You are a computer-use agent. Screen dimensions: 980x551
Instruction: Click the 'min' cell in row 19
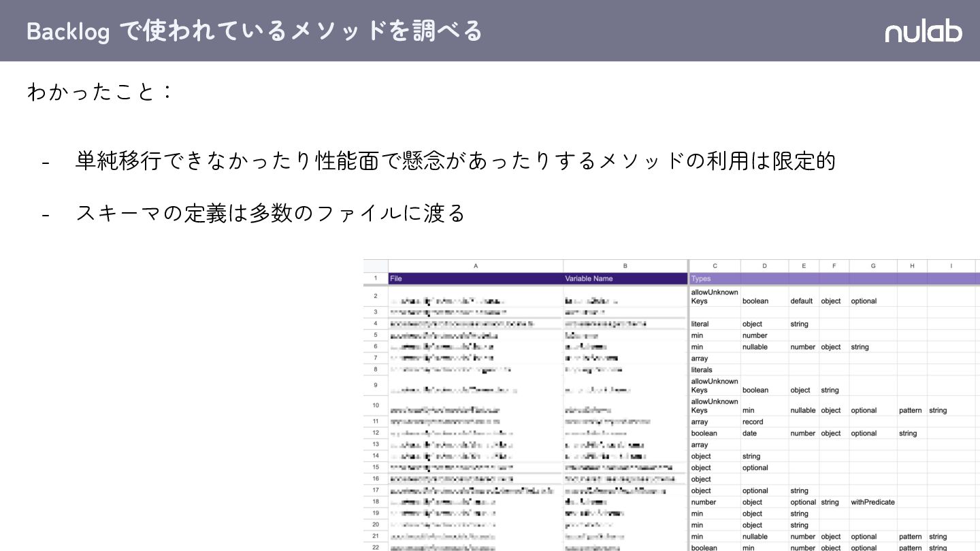pos(715,514)
